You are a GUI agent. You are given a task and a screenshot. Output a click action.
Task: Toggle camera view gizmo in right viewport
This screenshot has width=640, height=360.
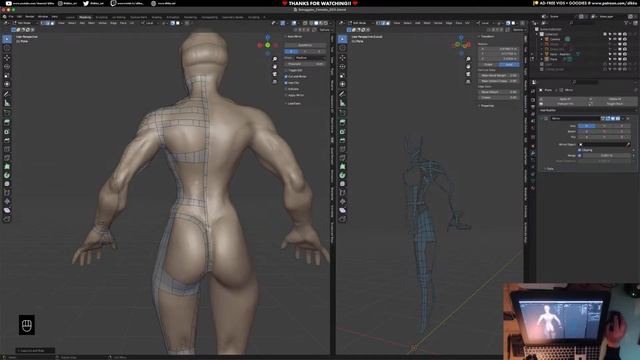pos(468,74)
